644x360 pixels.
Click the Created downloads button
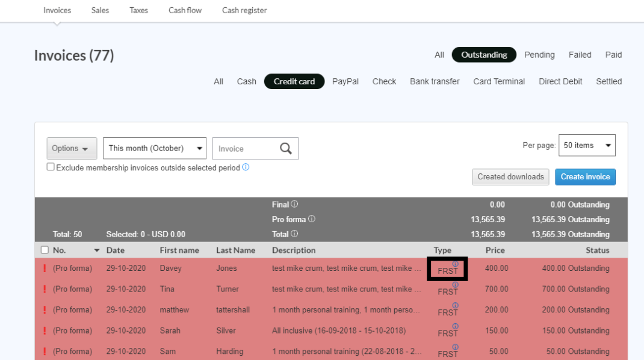(x=510, y=176)
